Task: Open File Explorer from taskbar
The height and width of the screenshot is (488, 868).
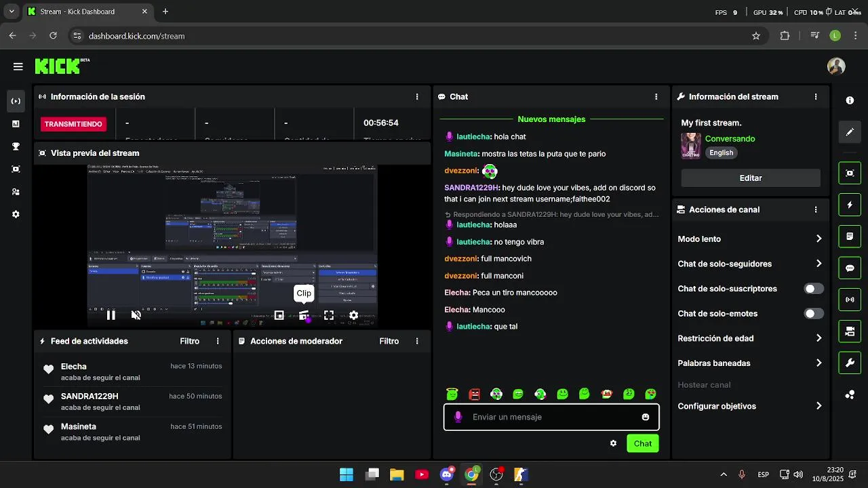Action: pos(397,474)
